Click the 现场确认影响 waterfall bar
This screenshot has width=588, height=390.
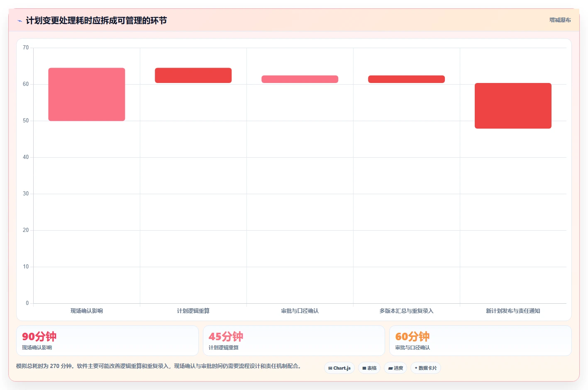[x=87, y=95]
